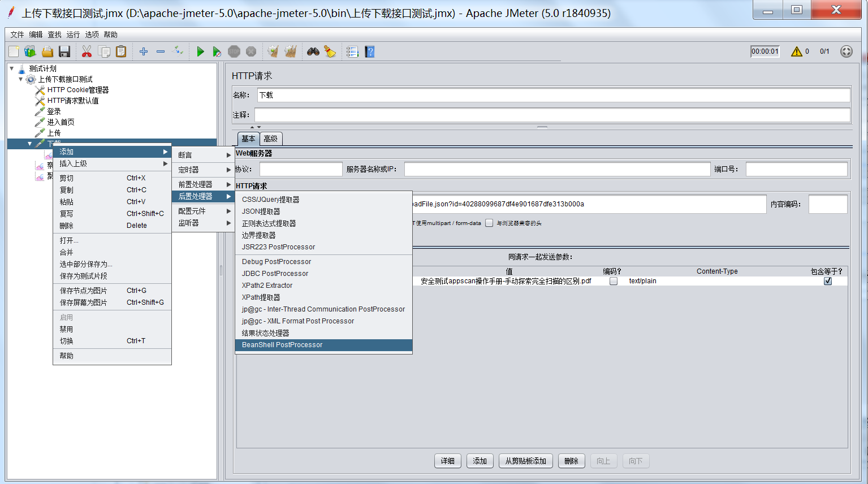Click the Stop test icon
868x484 pixels.
coord(234,51)
